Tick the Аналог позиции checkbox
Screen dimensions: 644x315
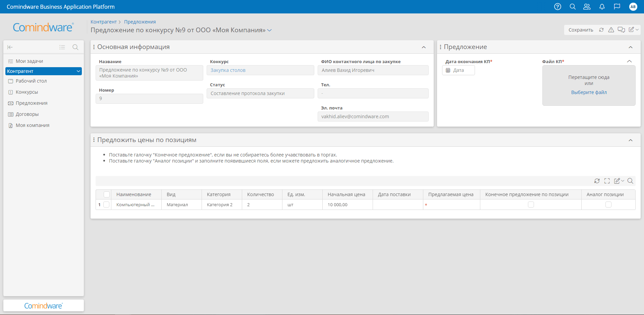pos(608,205)
